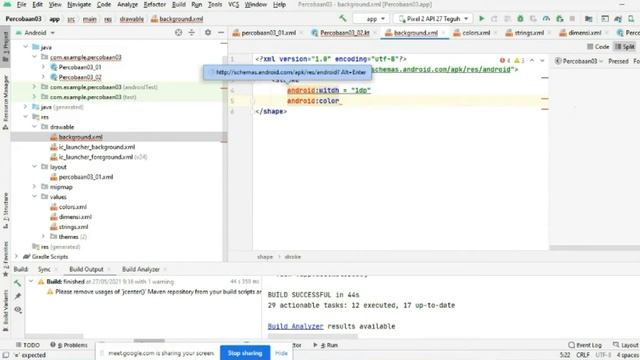
Task: Select ic_launcher_background.xml in tree
Action: tap(97, 147)
